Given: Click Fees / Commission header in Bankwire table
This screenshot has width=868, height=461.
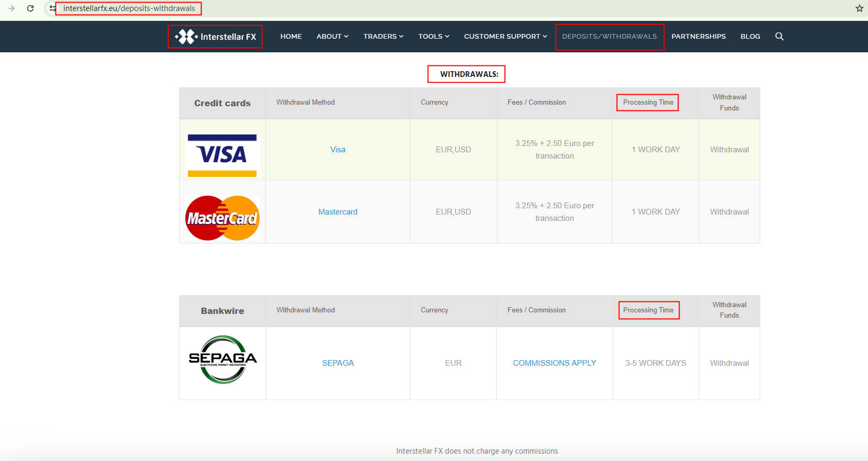Looking at the screenshot, I should click(x=537, y=310).
